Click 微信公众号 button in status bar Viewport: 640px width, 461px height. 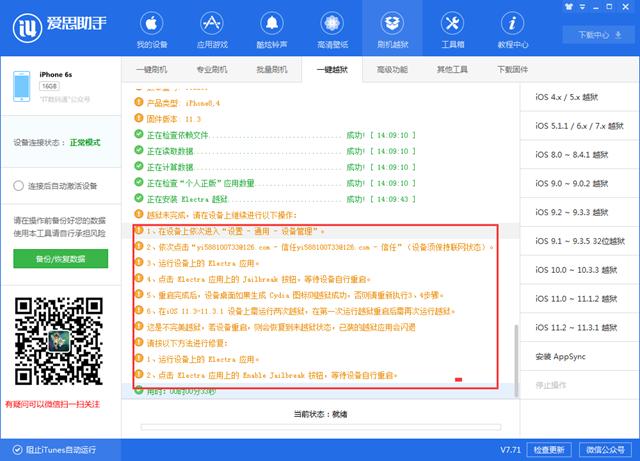(x=605, y=450)
